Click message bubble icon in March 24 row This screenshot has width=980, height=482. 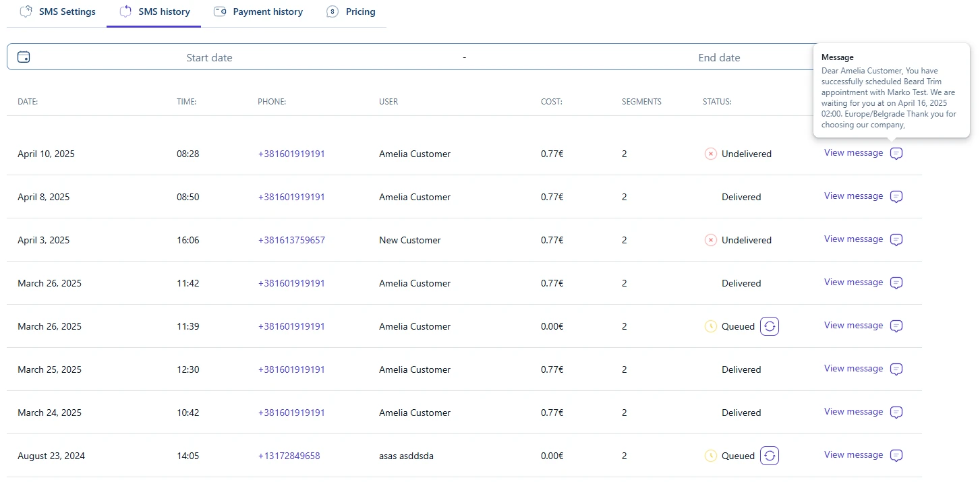pos(896,413)
